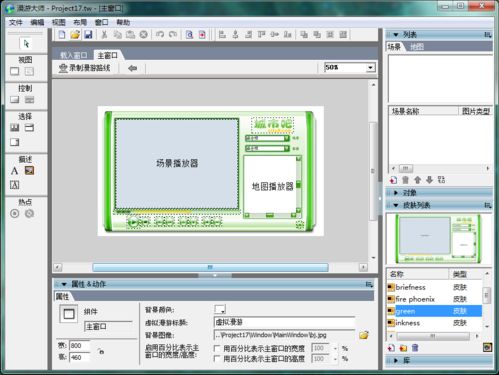Click the align left toolbar icon
Image resolution: width=499 pixels, height=375 pixels.
point(222,34)
